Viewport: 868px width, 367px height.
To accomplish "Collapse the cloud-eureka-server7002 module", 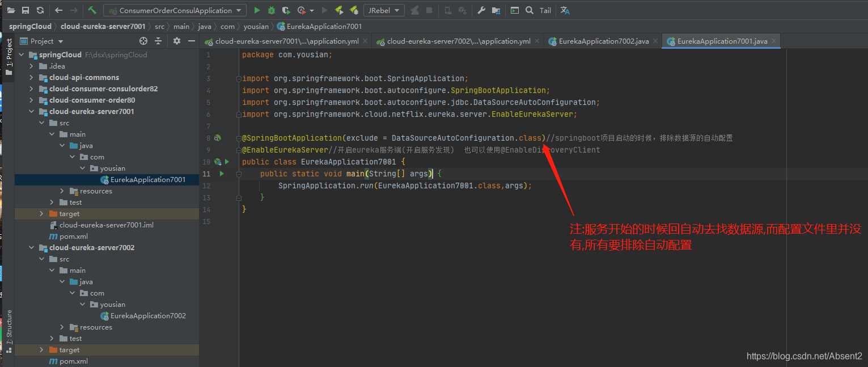I will pos(32,247).
